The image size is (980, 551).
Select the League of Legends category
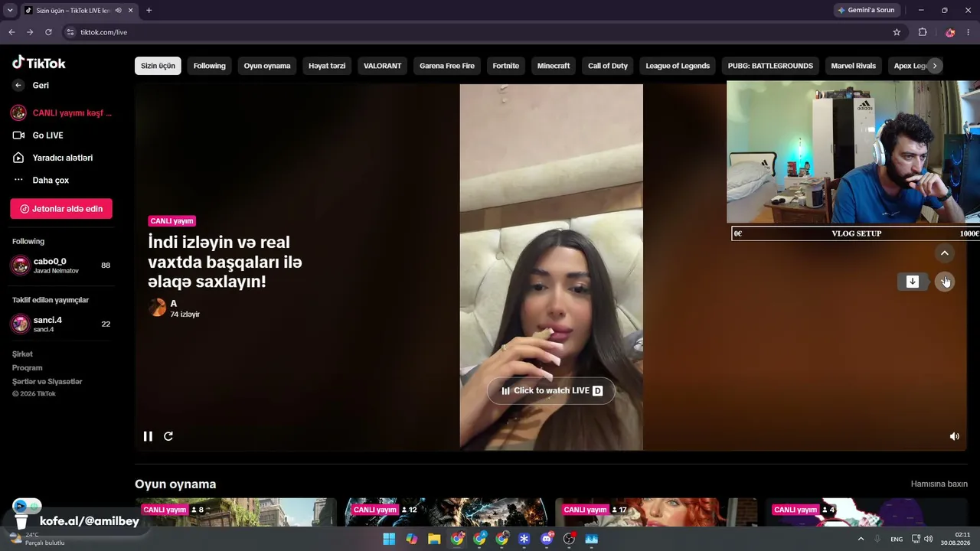point(678,66)
